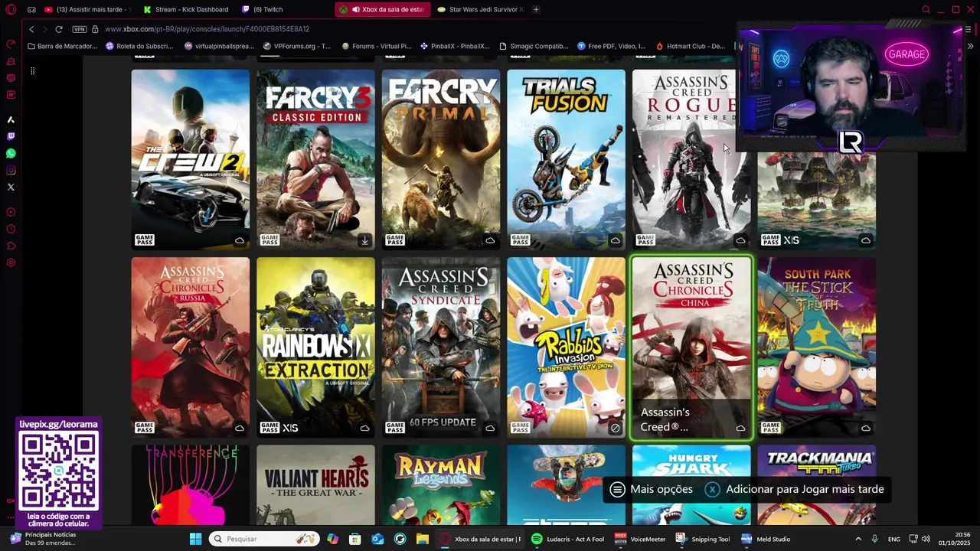
Task: Click the Opera GX logo menu
Action: (x=11, y=9)
